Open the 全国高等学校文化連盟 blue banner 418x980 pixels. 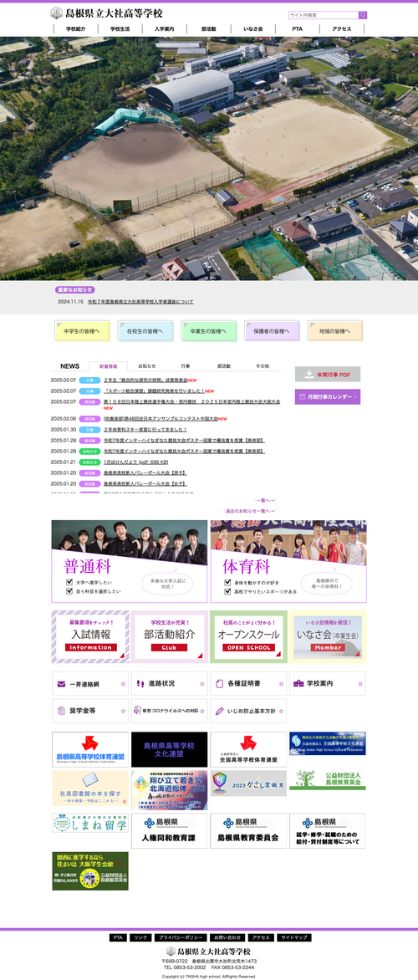coord(328,743)
